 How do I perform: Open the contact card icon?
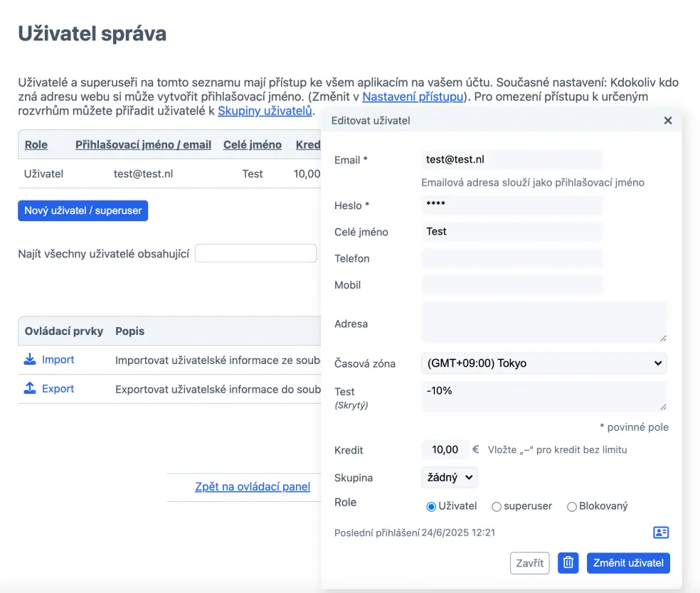pyautogui.click(x=661, y=533)
